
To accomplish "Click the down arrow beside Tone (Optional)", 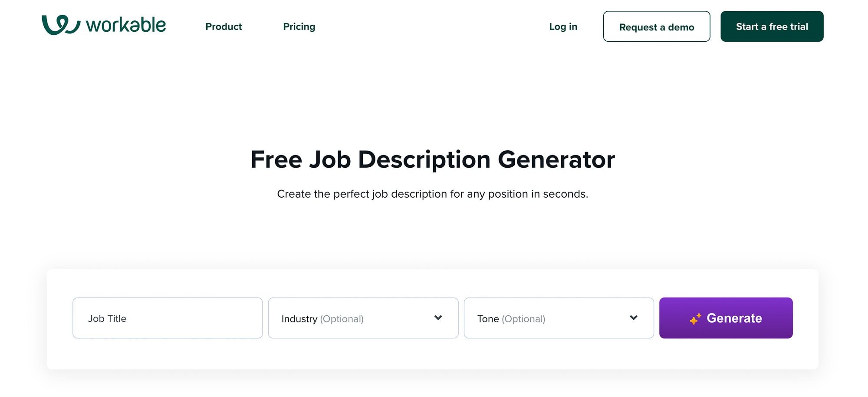I will 633,318.
